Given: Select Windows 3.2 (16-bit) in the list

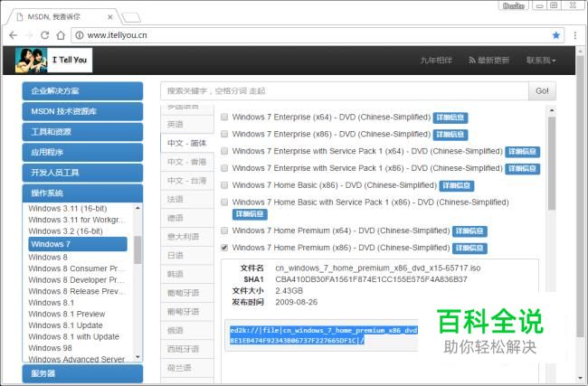Looking at the screenshot, I should [x=66, y=231].
